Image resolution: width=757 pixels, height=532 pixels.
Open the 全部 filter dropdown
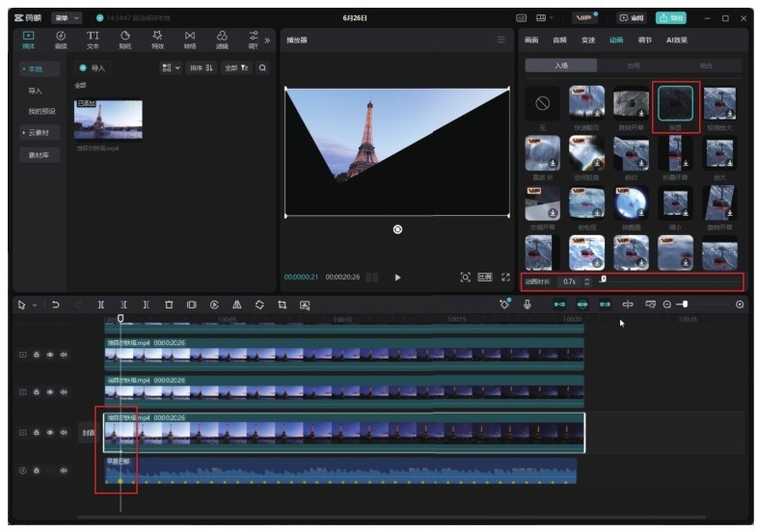pos(236,68)
